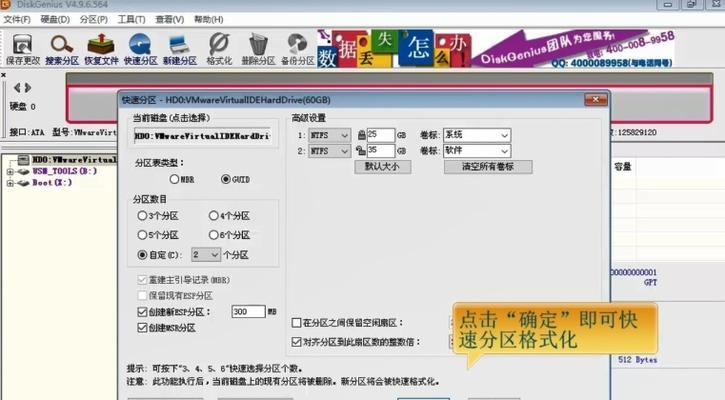Open the custom partition count dropdown

[206, 255]
